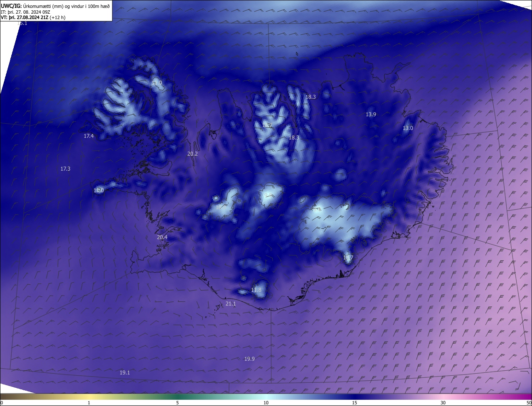
Task: Click the colour scale tick labelled 5
Action: [x=177, y=403]
